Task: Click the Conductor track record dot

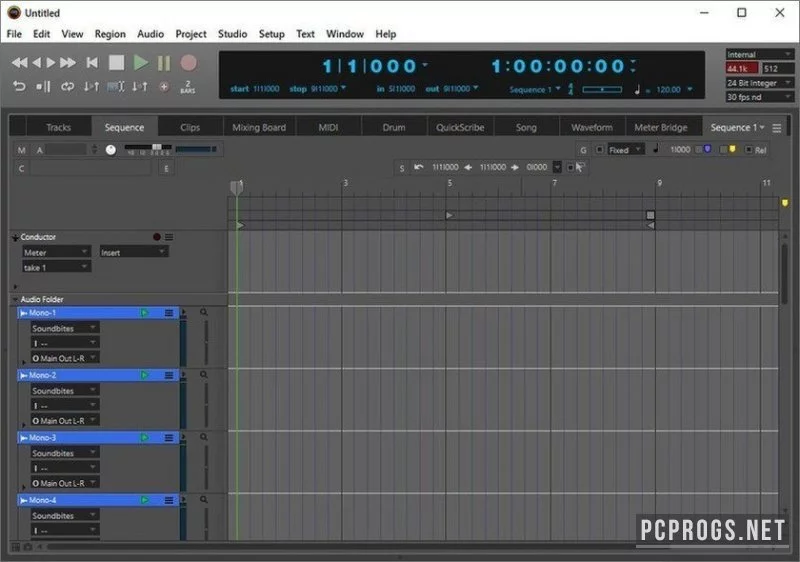Action: tap(157, 237)
